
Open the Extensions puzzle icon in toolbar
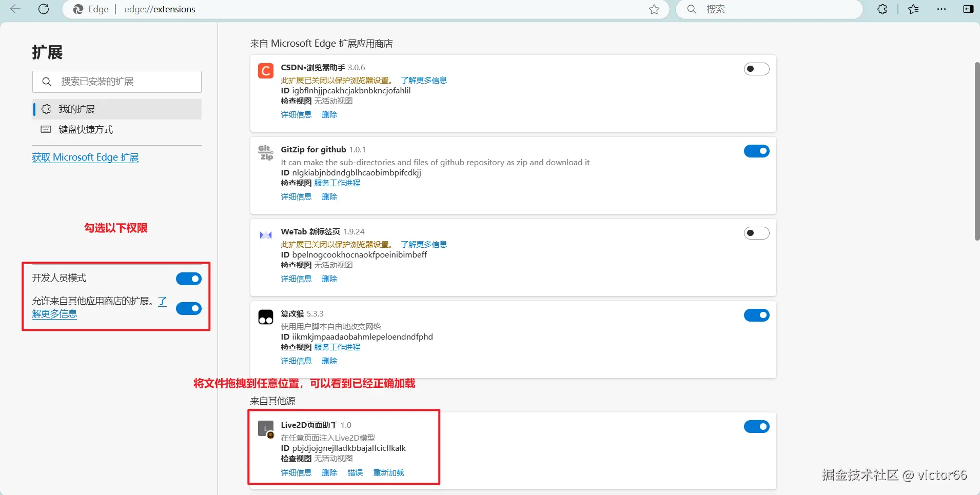point(882,9)
